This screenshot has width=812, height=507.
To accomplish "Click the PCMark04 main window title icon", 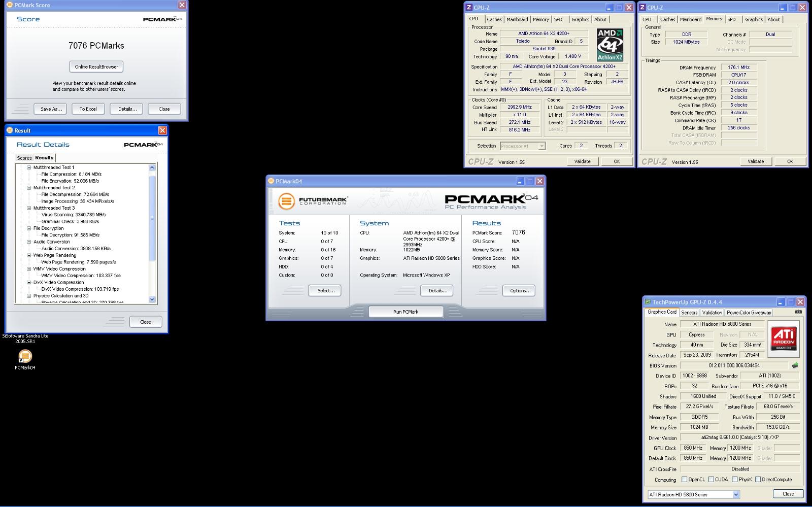I will pos(271,181).
